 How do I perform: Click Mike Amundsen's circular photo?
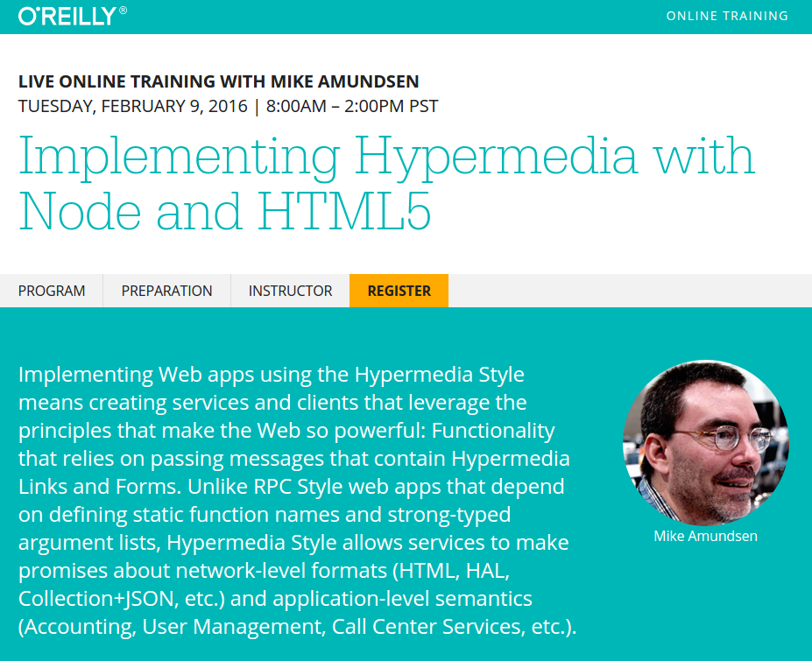pos(705,443)
